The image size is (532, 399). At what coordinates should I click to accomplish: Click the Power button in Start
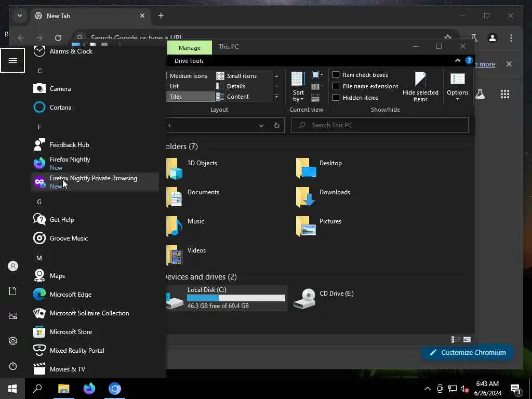(x=13, y=366)
